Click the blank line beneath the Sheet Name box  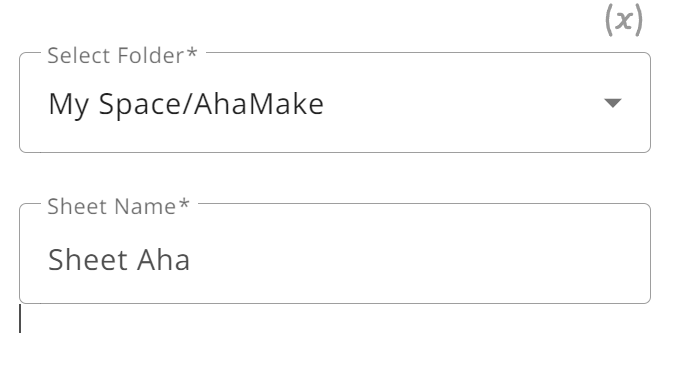[335, 318]
